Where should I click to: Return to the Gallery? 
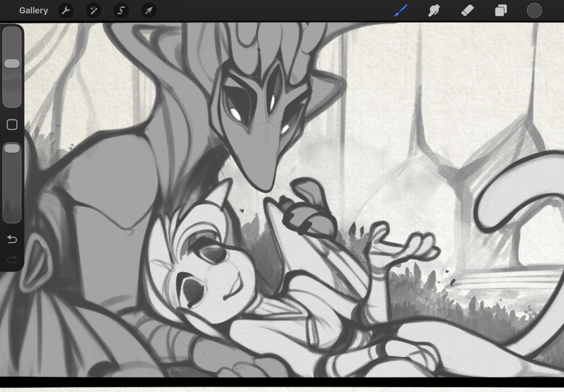pos(33,10)
